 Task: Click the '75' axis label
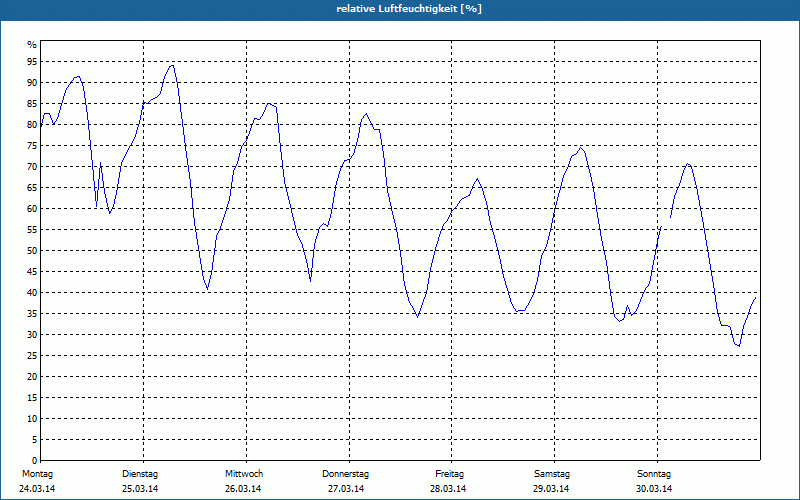32,146
